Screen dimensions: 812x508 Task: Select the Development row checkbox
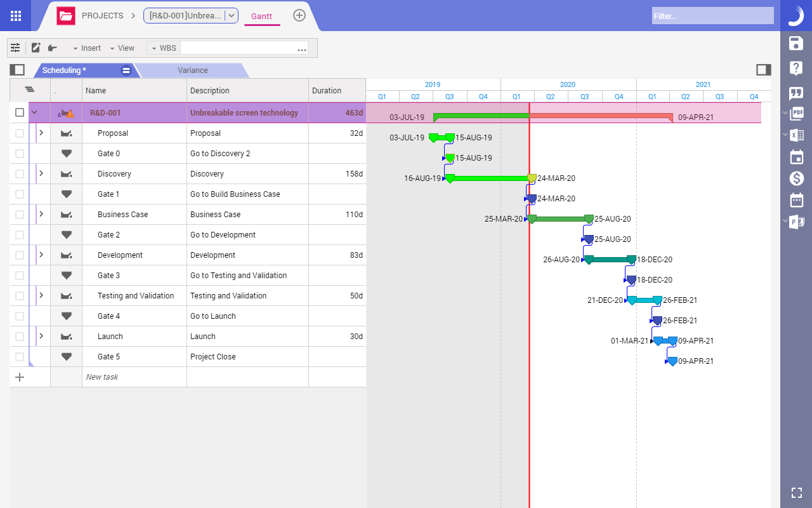tap(20, 255)
